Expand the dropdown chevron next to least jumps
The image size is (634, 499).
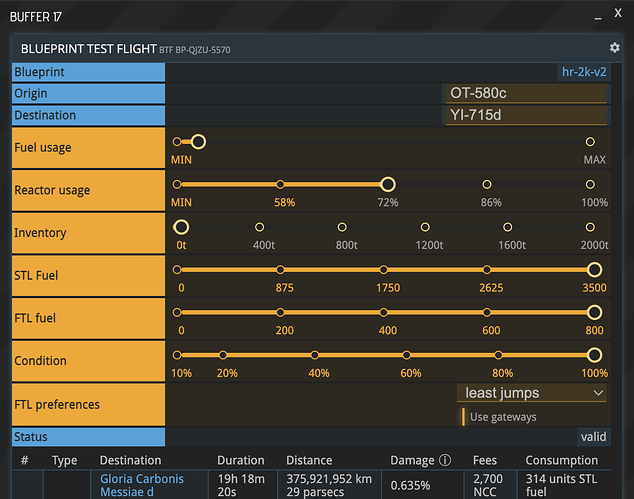(598, 393)
